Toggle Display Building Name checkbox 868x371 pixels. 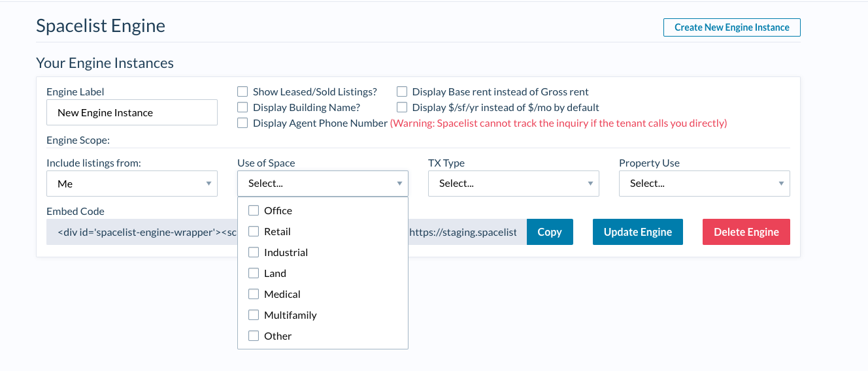coord(242,107)
